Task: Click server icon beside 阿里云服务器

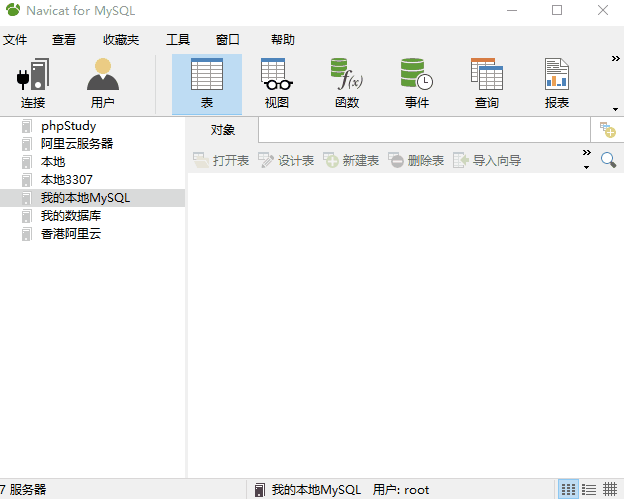Action: 26,144
